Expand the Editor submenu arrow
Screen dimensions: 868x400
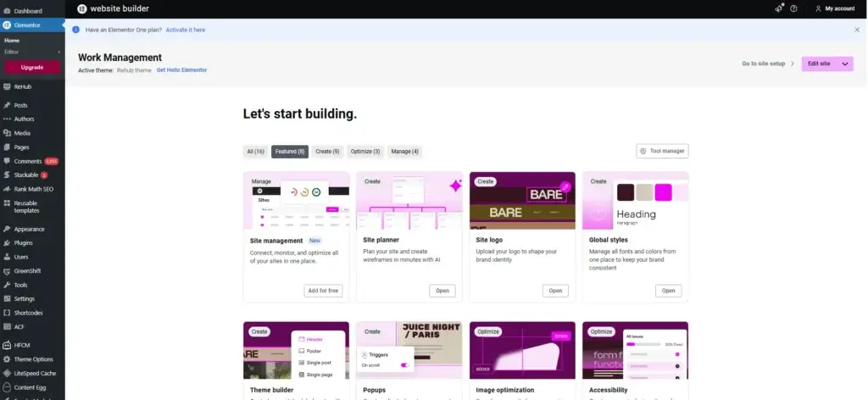[58, 52]
